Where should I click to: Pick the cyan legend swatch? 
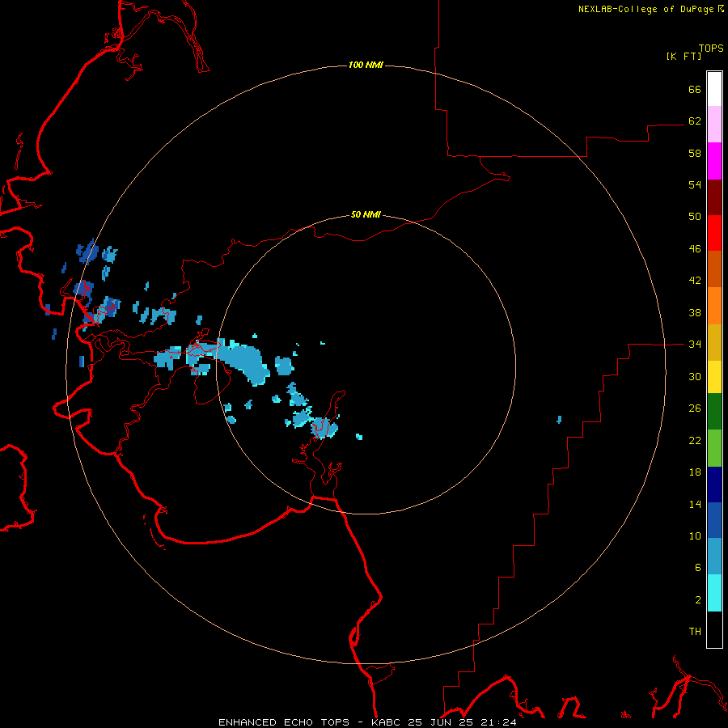click(x=714, y=593)
